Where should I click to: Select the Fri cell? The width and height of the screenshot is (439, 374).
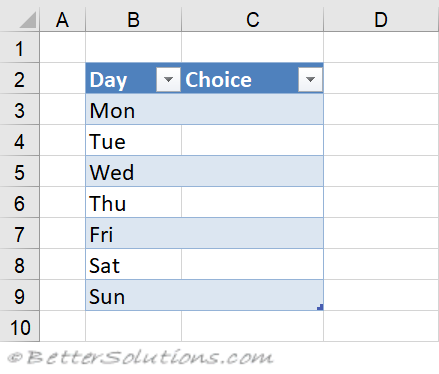[133, 233]
